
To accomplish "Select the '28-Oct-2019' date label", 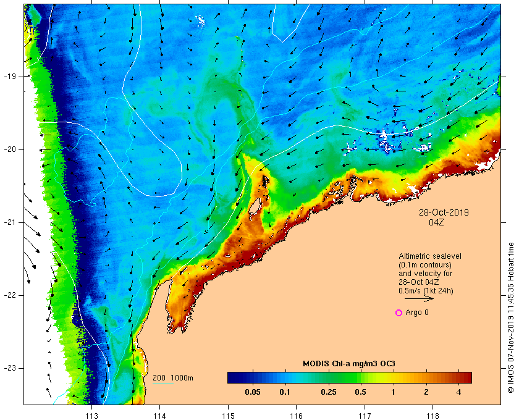I will (x=444, y=212).
